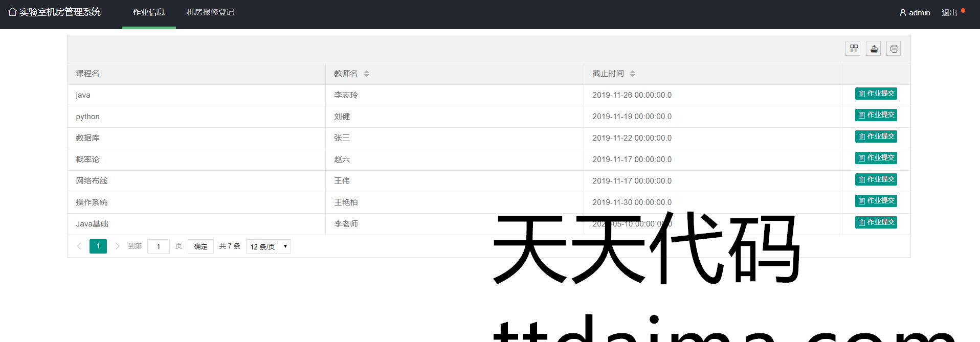Click the admin user icon

pos(903,13)
